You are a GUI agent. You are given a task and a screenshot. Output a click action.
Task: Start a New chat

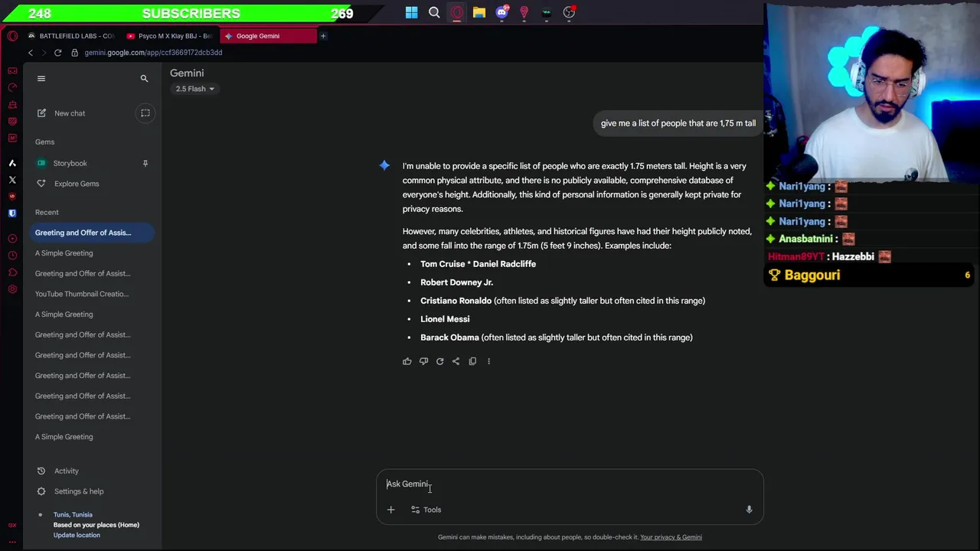click(70, 113)
